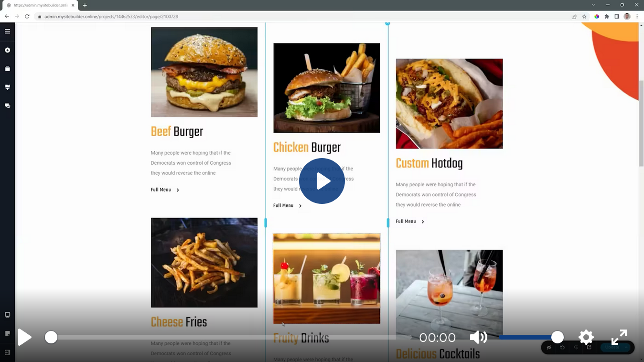644x362 pixels.
Task: Click the desktop monitor icon in the sidebar
Action: tap(7, 315)
